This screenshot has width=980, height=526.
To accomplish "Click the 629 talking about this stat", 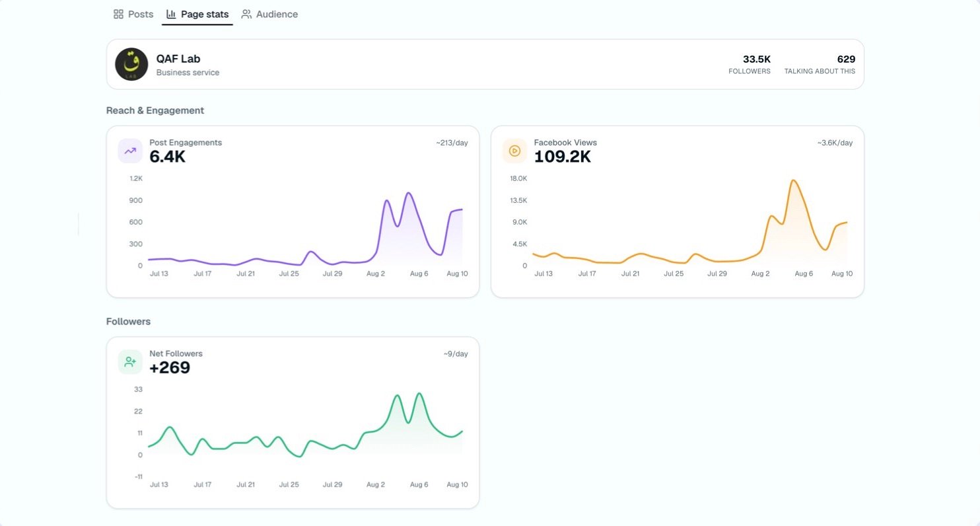I will tap(846, 59).
